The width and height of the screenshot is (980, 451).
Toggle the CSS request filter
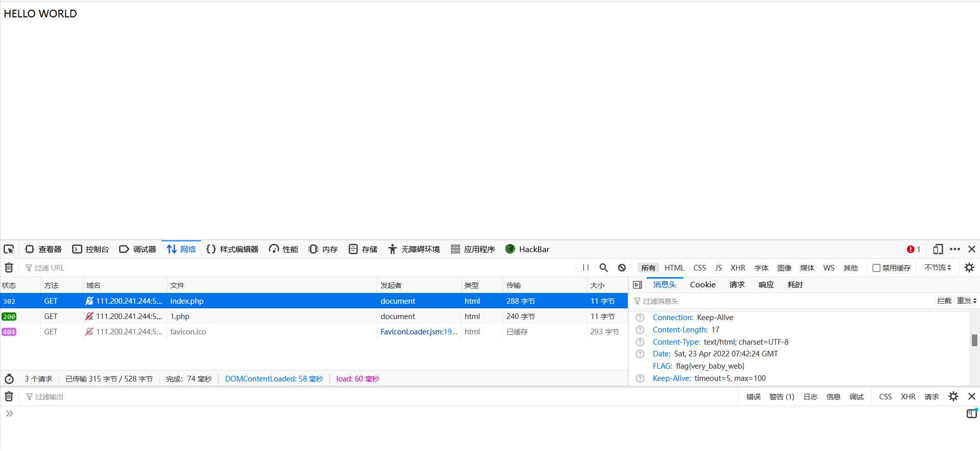[x=699, y=268]
